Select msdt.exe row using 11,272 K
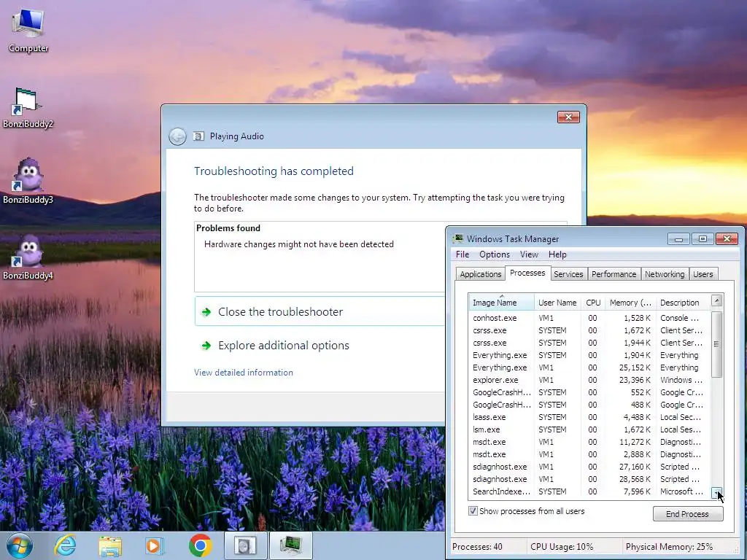This screenshot has height=560, width=747. click(x=589, y=441)
